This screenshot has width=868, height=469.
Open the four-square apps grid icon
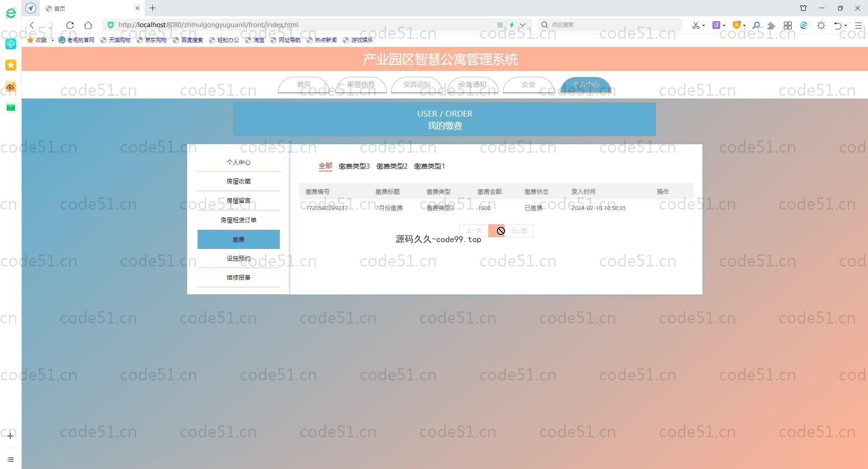(788, 25)
